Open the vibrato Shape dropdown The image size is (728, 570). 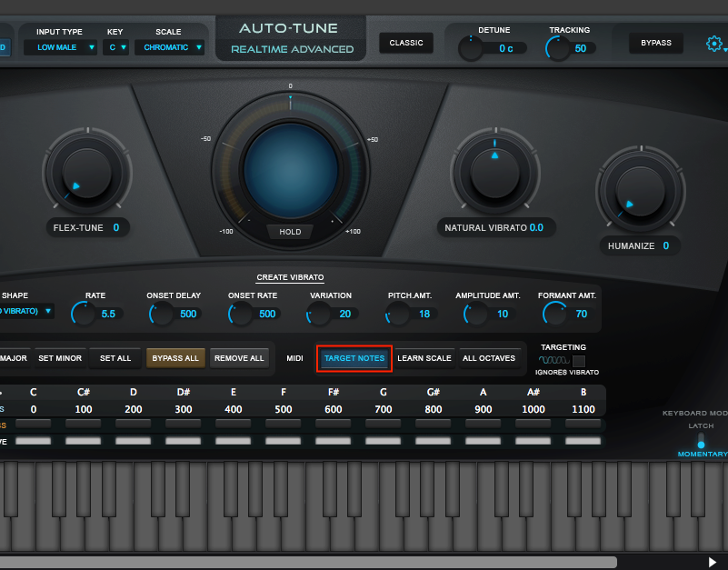click(27, 311)
